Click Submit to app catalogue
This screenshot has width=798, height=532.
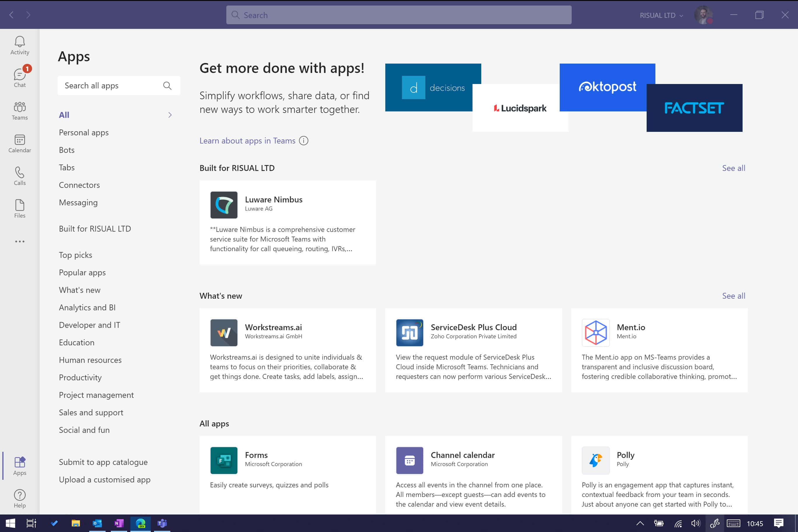coord(103,462)
